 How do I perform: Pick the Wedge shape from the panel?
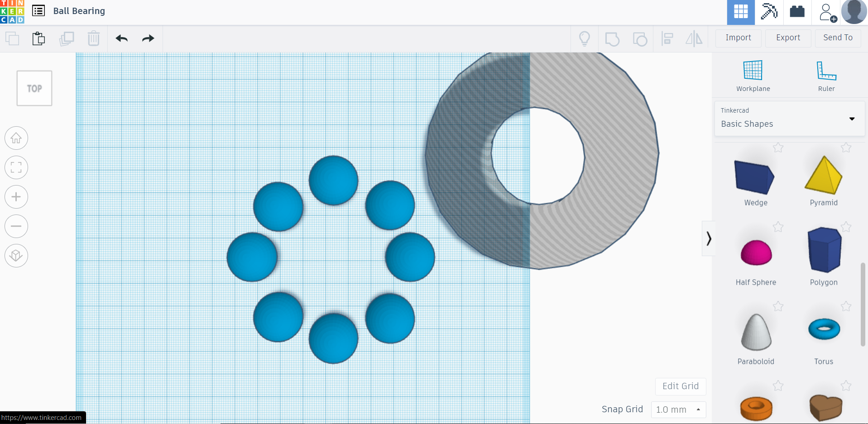click(x=755, y=177)
